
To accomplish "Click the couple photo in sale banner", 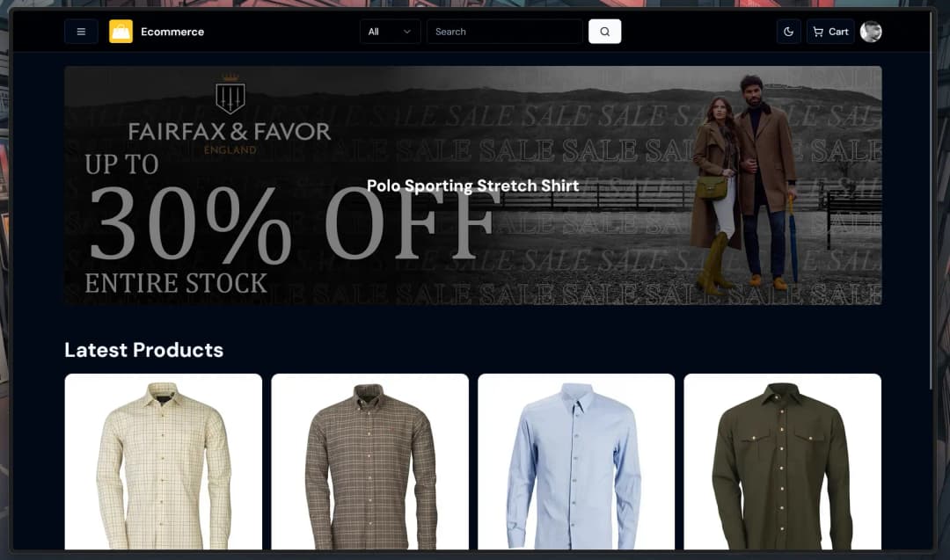I will point(745,185).
